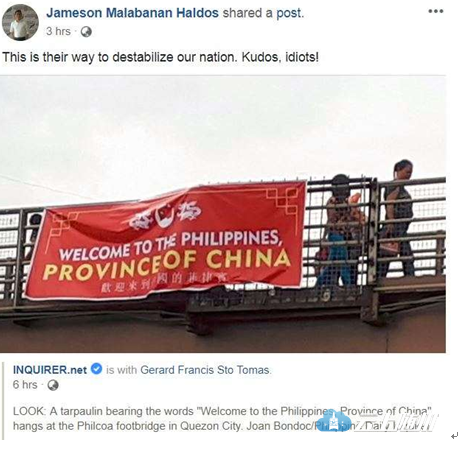
Task: Click the shared caption beginning with "LOOK:"
Action: tap(222, 418)
